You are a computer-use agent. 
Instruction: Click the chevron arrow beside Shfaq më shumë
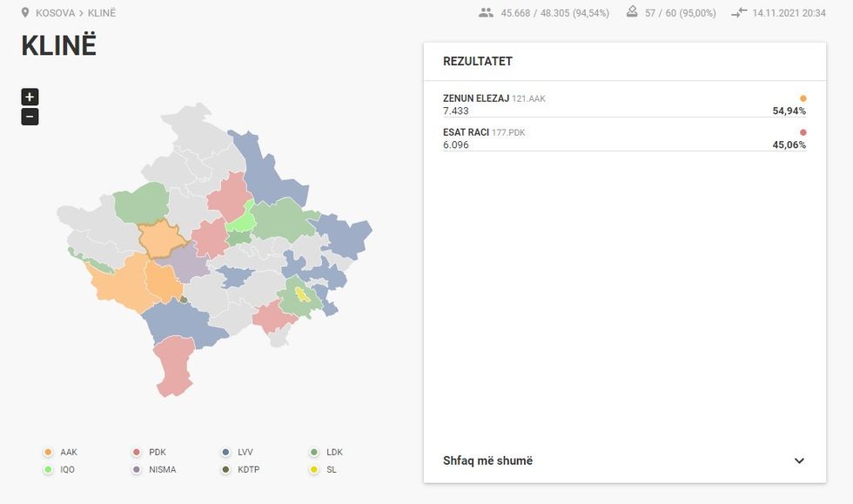[799, 460]
